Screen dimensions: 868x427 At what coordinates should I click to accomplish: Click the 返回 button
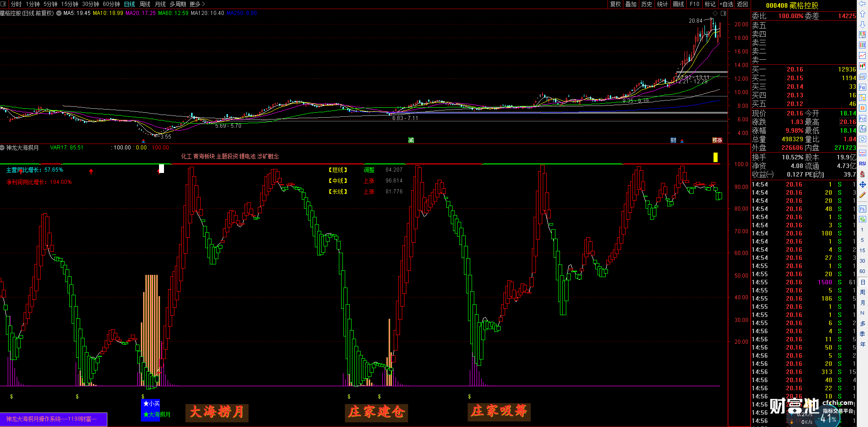coord(743,4)
